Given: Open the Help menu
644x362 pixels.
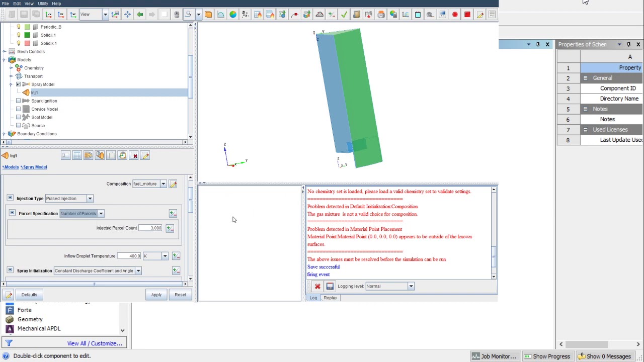Looking at the screenshot, I should (x=56, y=4).
